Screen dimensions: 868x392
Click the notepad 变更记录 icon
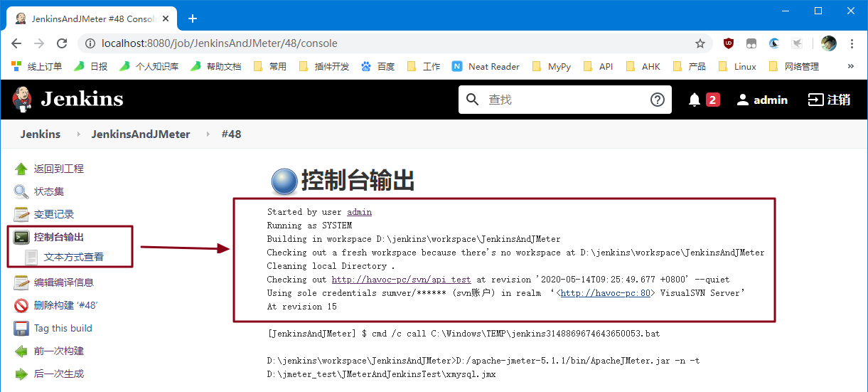(21, 214)
